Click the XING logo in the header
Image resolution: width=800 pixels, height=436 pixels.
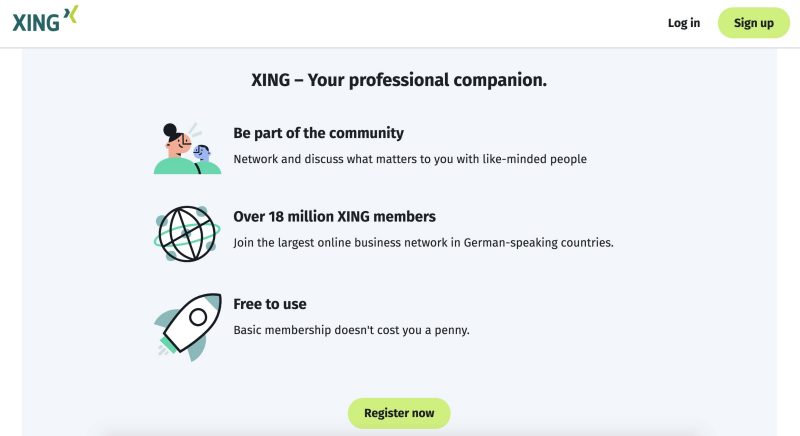[x=45, y=19]
